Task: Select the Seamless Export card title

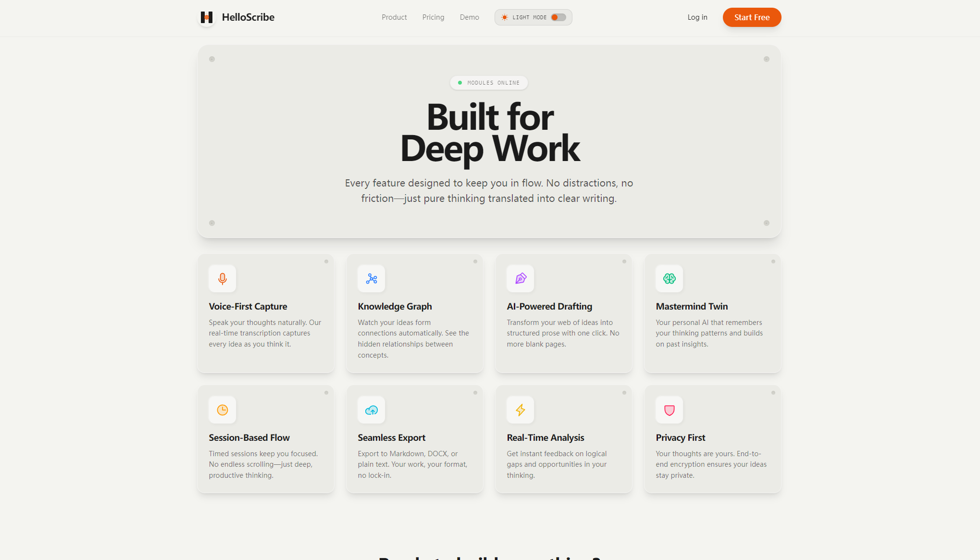Action: tap(391, 437)
